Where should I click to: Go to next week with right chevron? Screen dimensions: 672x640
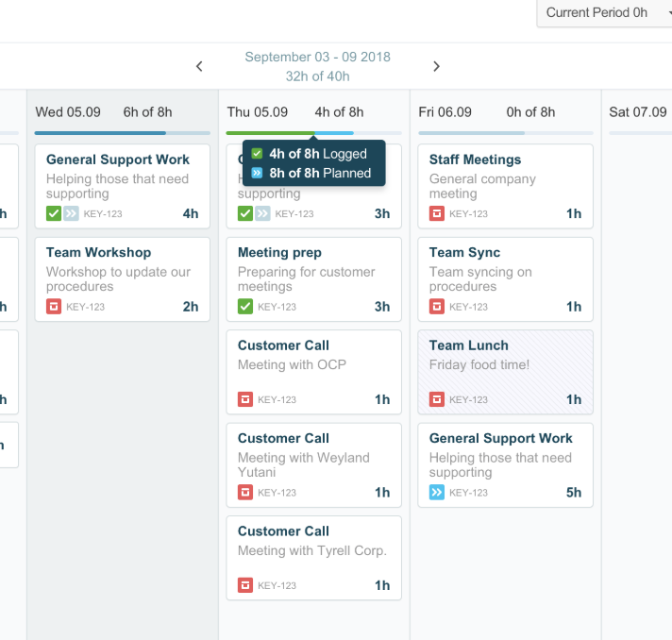[x=436, y=66]
